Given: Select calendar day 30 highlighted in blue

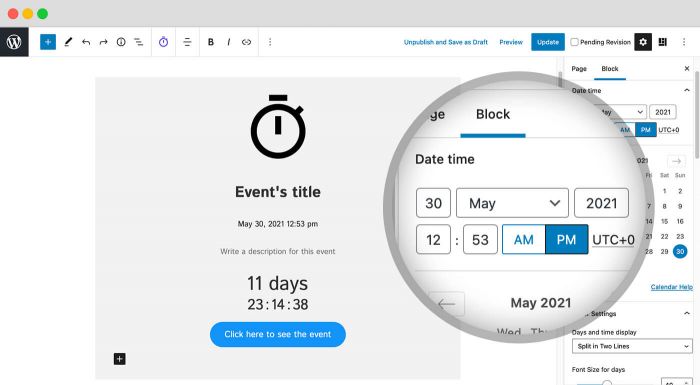Looking at the screenshot, I should (680, 251).
